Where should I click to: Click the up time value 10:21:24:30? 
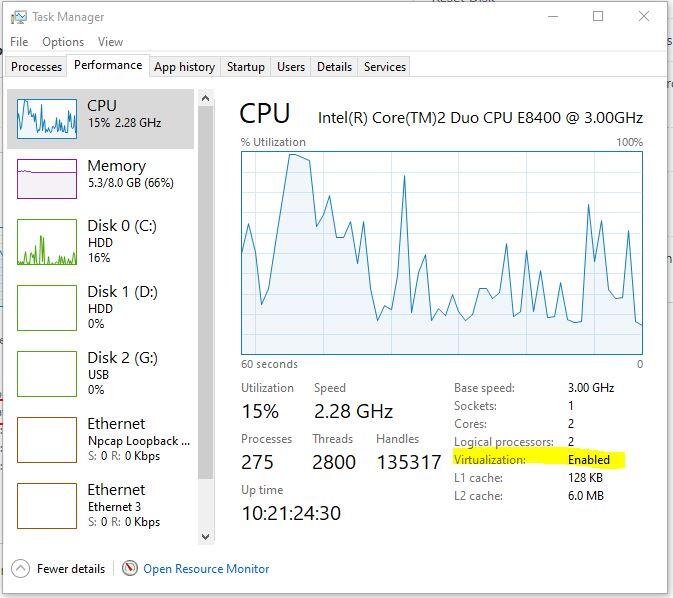291,513
